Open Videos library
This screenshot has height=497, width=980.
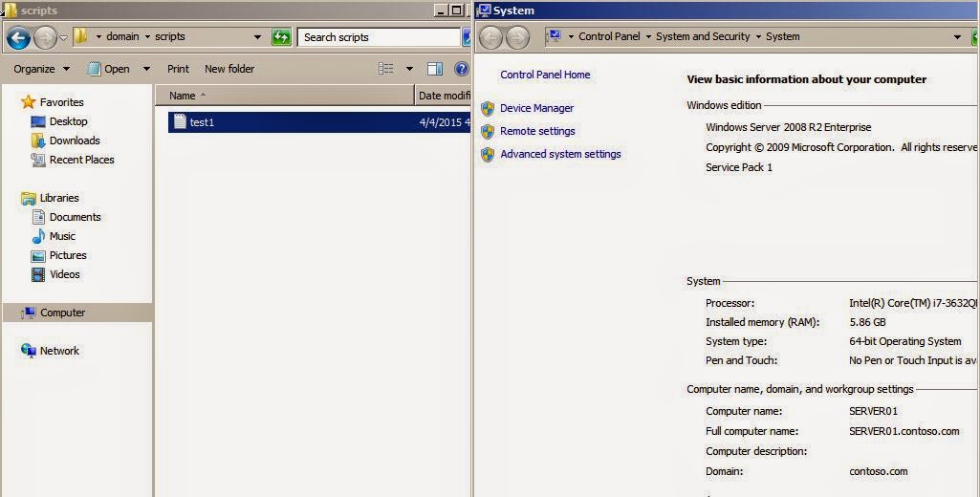click(x=64, y=273)
